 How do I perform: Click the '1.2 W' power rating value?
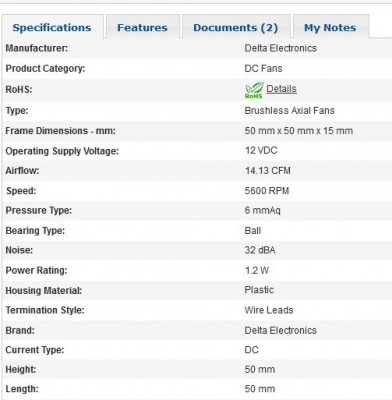pos(257,270)
